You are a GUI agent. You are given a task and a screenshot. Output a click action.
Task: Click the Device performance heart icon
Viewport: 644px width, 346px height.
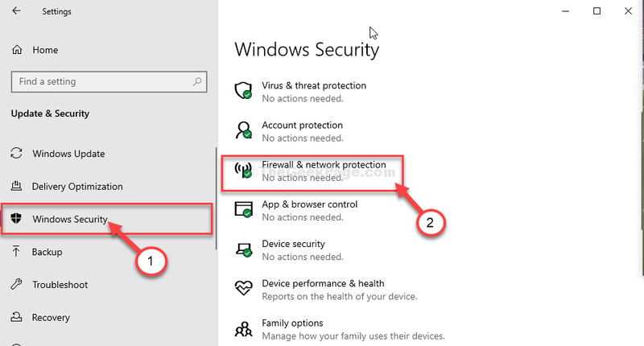(x=243, y=288)
